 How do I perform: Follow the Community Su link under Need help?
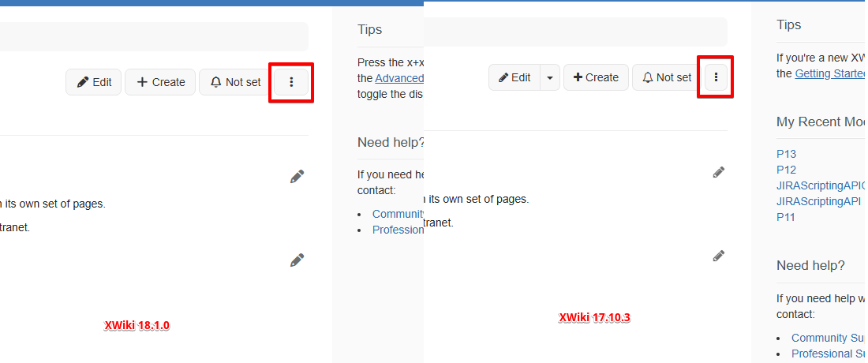(828, 338)
